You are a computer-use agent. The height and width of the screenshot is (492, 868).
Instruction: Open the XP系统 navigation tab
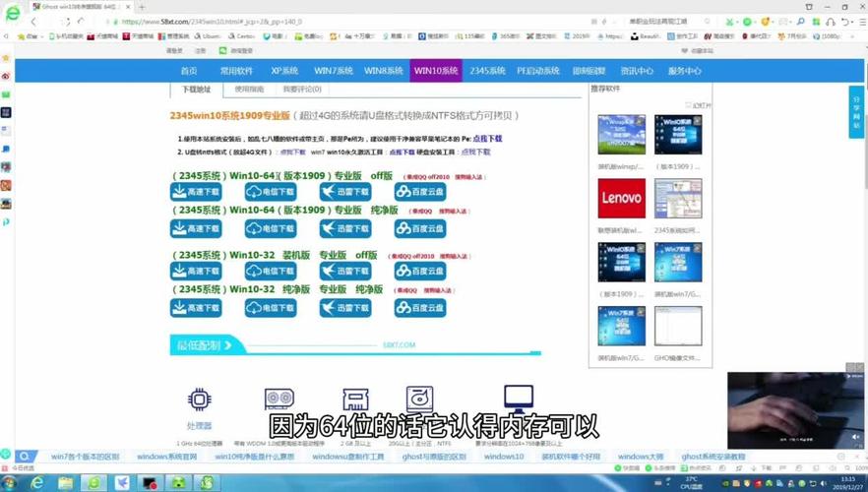coord(284,71)
